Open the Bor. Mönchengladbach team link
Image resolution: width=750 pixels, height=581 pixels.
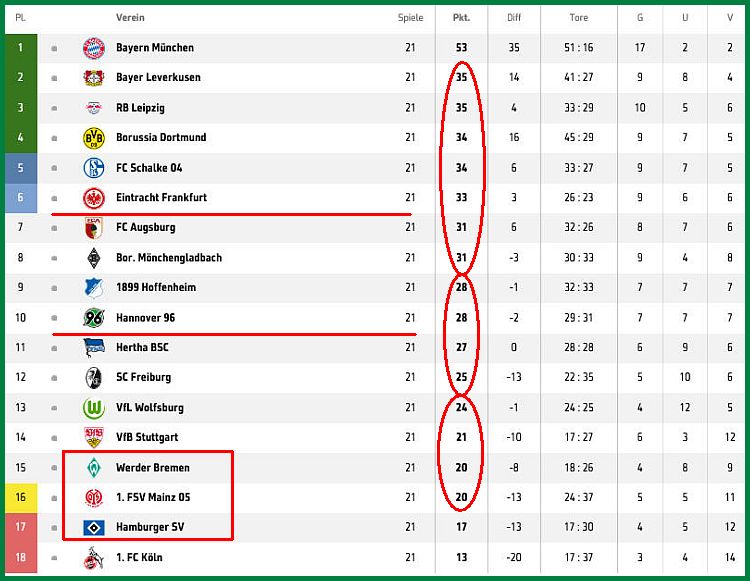click(x=169, y=258)
